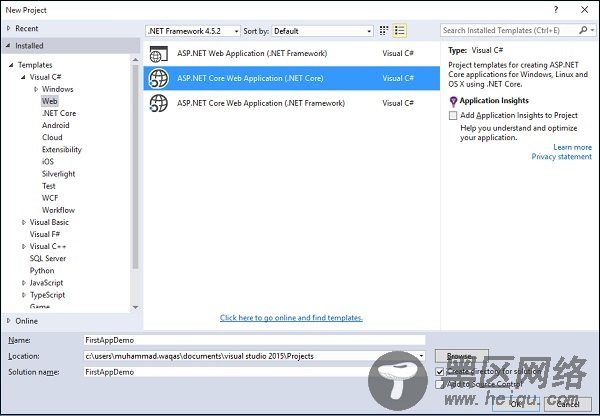Click here to go online and find templates
The image size is (600, 416).
tap(291, 318)
